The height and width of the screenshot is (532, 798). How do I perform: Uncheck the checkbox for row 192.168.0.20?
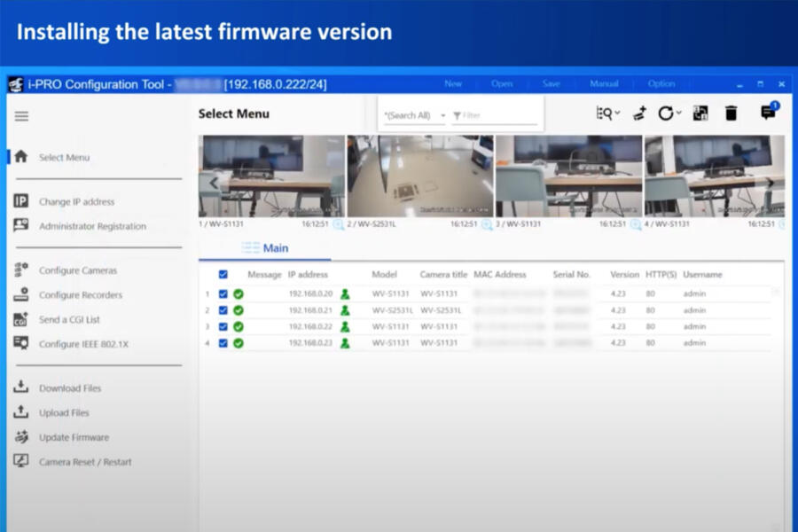pos(223,293)
